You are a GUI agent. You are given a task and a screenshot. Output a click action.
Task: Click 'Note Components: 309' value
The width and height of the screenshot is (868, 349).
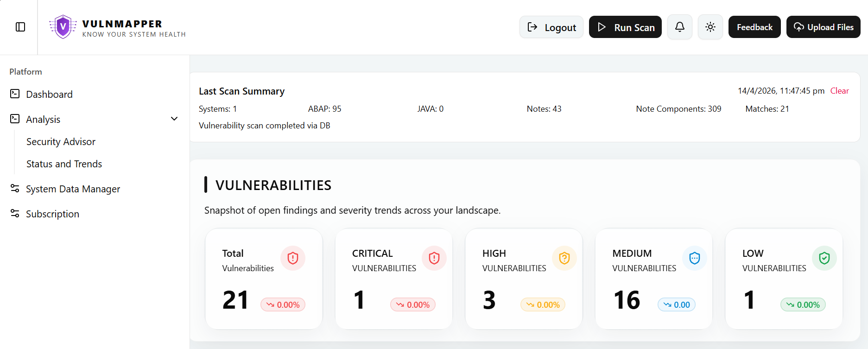[x=678, y=109]
